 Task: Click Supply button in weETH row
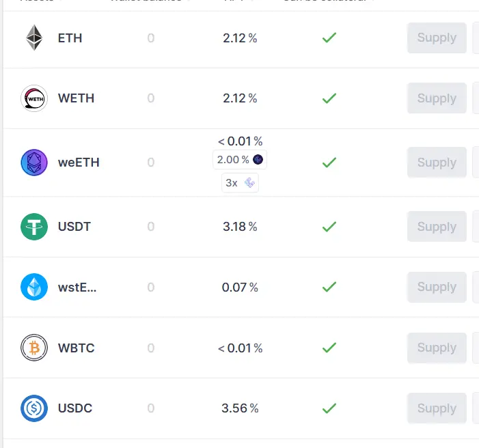point(437,163)
